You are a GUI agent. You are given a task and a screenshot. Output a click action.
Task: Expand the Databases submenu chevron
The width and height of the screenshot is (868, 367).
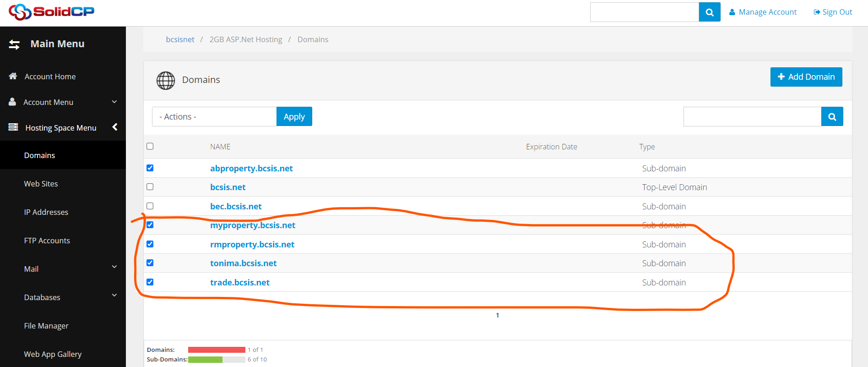(114, 295)
